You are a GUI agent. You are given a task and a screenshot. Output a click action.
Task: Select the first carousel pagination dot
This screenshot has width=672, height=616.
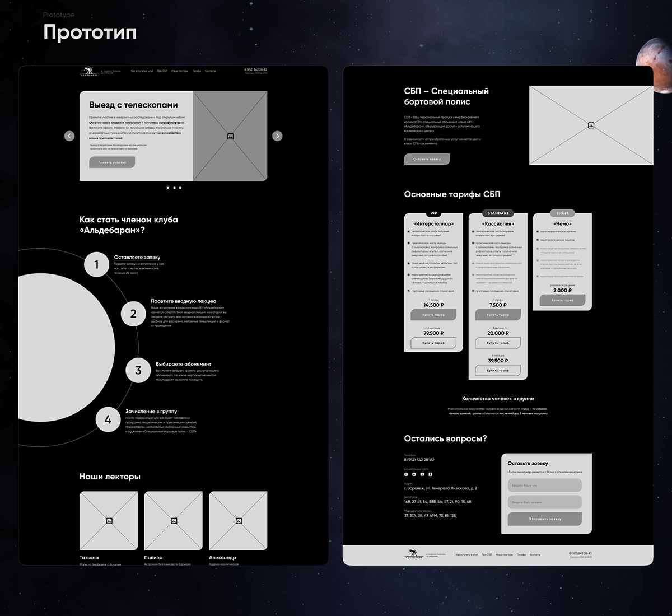pos(168,188)
